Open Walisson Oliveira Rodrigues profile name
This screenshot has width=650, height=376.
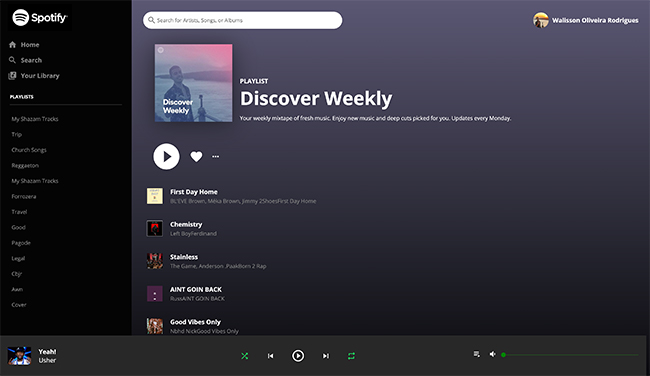pyautogui.click(x=595, y=20)
